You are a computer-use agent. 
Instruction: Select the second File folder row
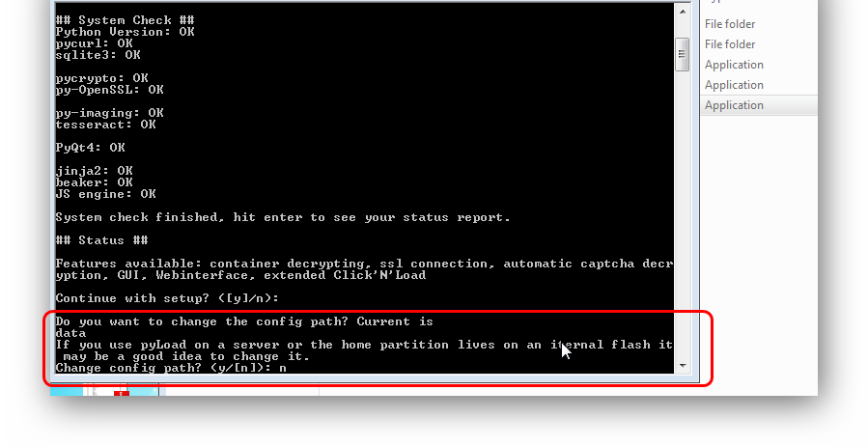click(x=760, y=44)
